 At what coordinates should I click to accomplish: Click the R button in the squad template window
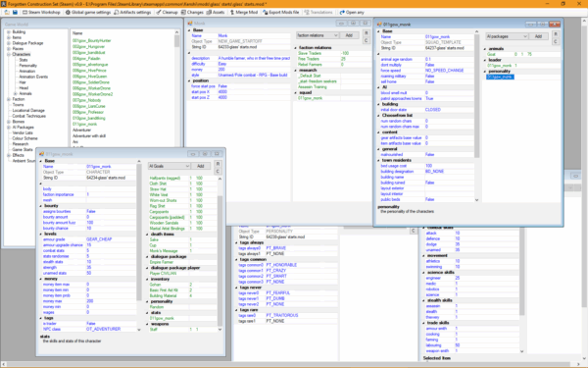[556, 34]
